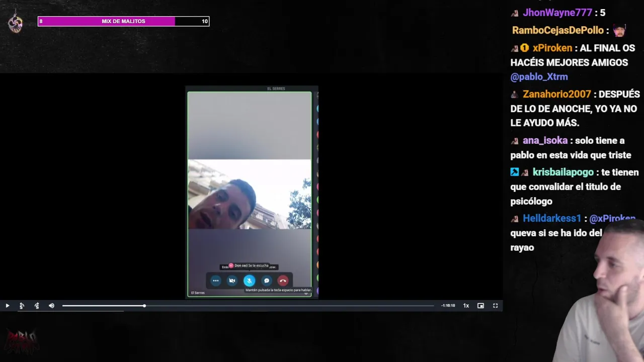Image resolution: width=644 pixels, height=362 pixels.
Task: Toggle the muted microphone button in call
Action: [x=249, y=281]
